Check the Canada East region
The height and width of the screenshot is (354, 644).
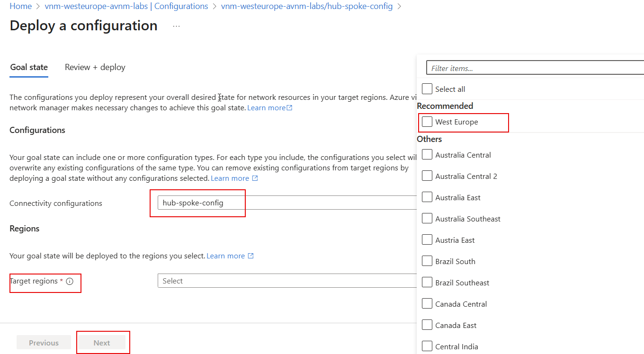(427, 325)
